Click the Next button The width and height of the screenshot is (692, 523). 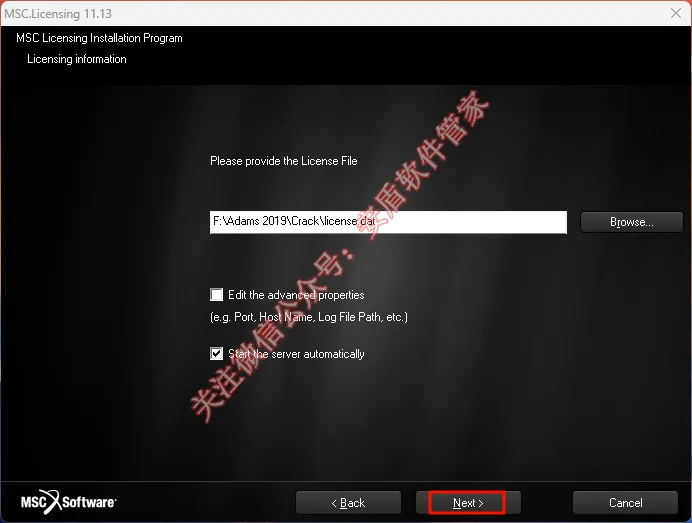(468, 503)
